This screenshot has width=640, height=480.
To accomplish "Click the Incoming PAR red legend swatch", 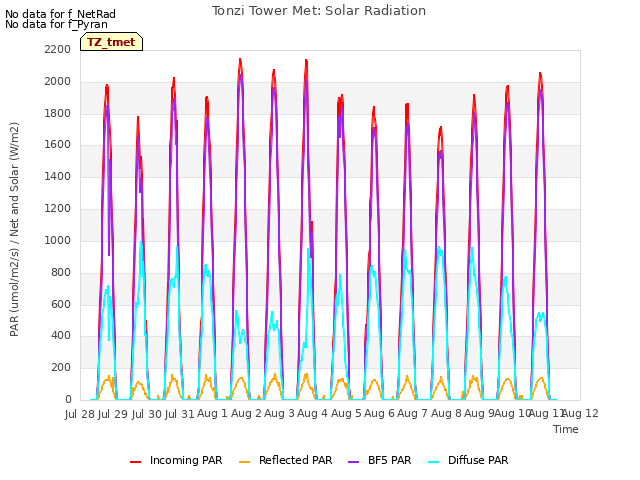I will coord(136,461).
